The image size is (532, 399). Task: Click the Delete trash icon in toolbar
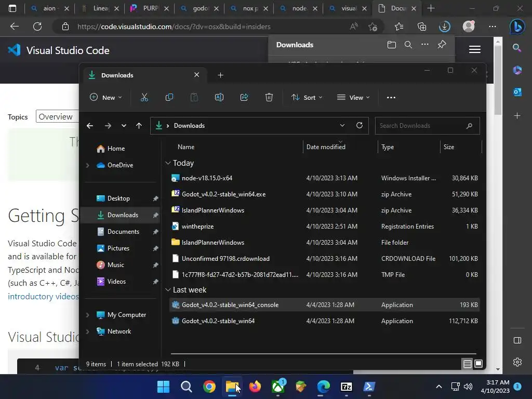pyautogui.click(x=269, y=97)
